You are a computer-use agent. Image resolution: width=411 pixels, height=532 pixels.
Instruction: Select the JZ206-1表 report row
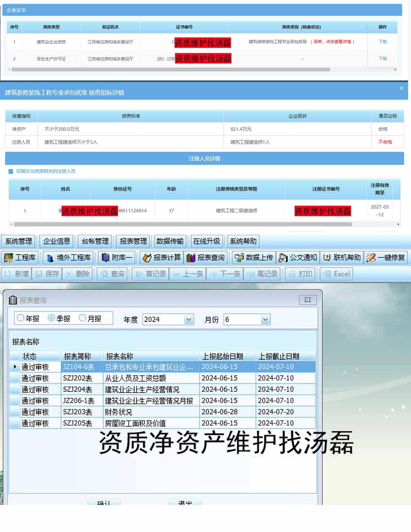163,401
